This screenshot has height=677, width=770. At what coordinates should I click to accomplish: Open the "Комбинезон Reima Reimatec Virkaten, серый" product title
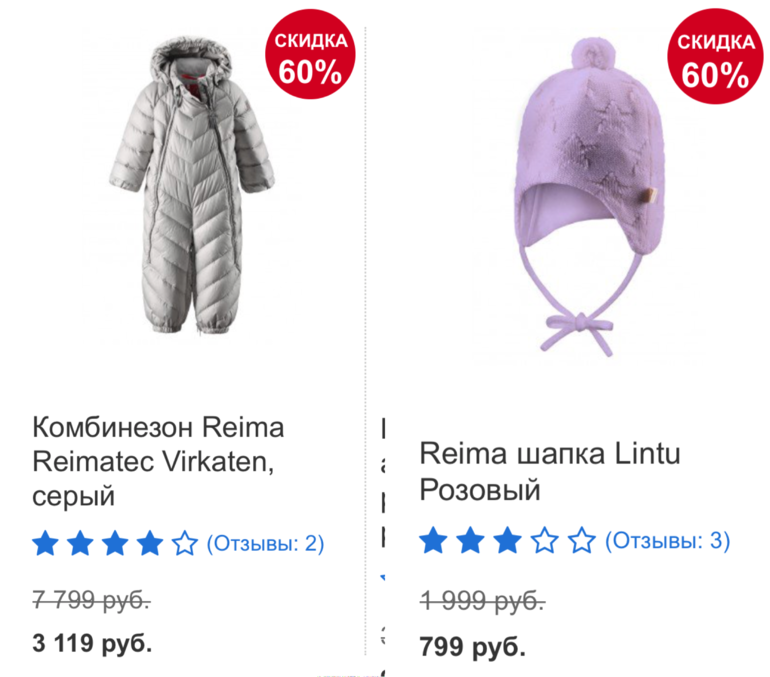158,461
